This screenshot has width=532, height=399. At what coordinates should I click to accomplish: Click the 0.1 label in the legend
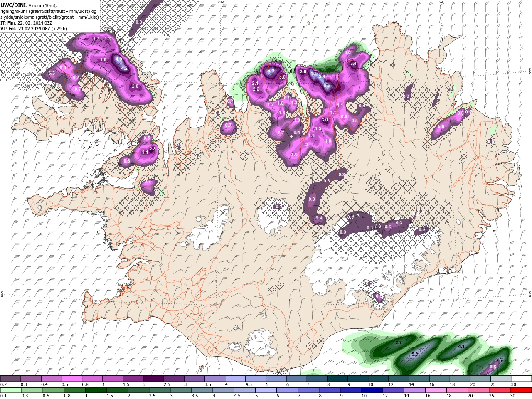4,396
